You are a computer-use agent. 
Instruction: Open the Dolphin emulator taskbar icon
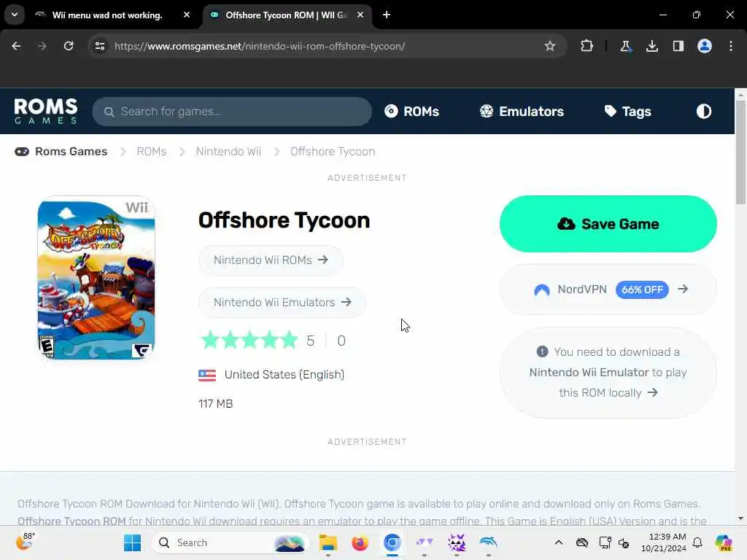(x=488, y=542)
